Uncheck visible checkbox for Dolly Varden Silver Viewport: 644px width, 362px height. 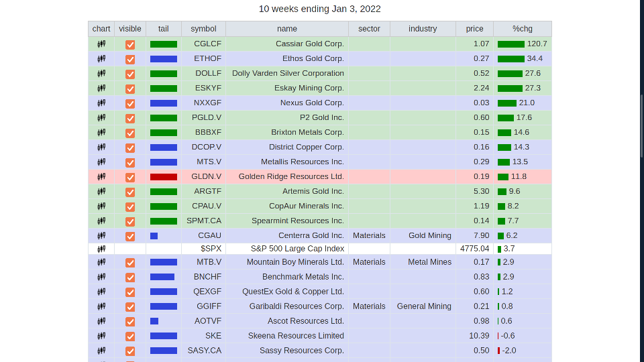point(130,74)
